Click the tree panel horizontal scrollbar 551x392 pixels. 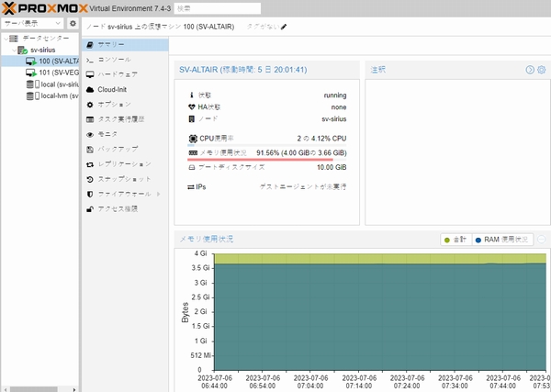pyautogui.click(x=33, y=389)
